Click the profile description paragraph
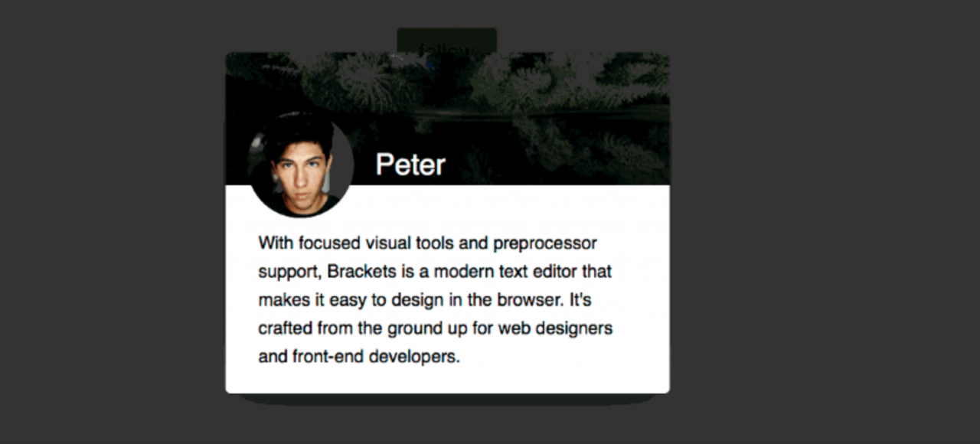This screenshot has height=444, width=980. pyautogui.click(x=435, y=299)
